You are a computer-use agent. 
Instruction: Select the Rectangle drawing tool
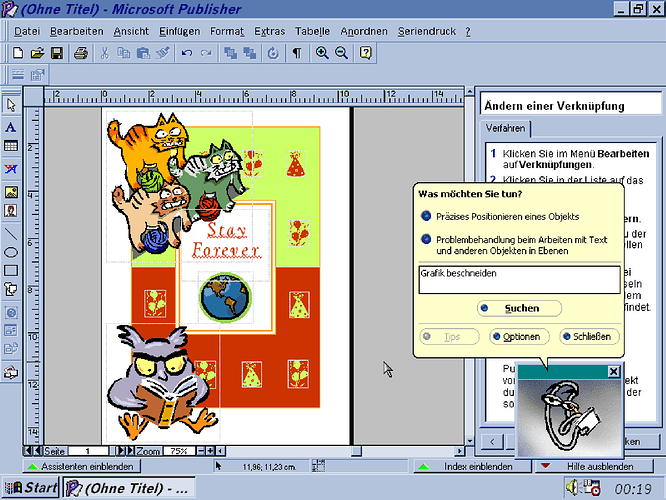tap(11, 271)
